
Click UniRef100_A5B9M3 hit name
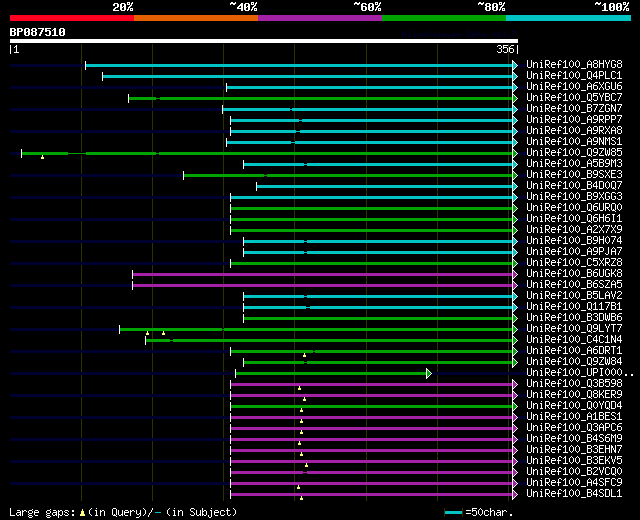574,164
